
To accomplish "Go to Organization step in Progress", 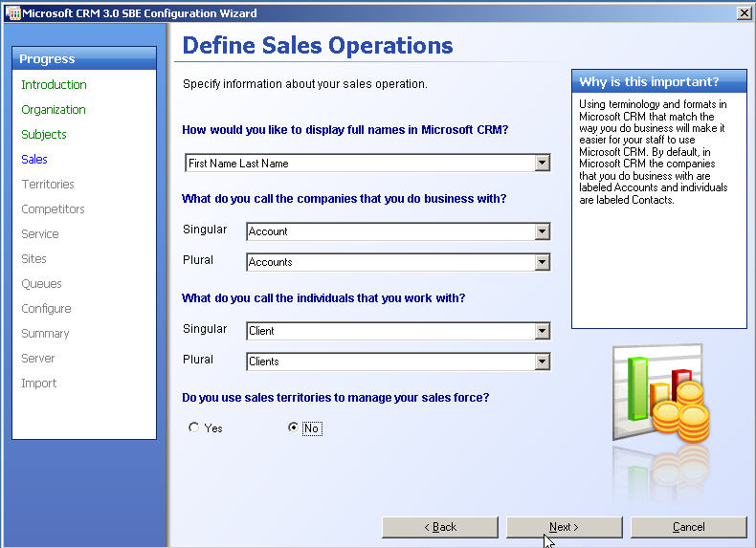I will click(54, 110).
